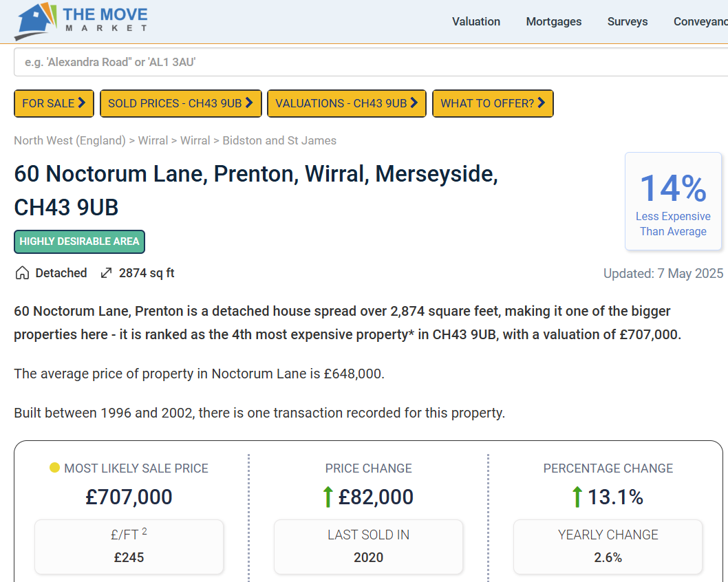Image resolution: width=728 pixels, height=582 pixels.
Task: Click the chevron on the WHAT TO OFFER? button
Action: pos(542,103)
